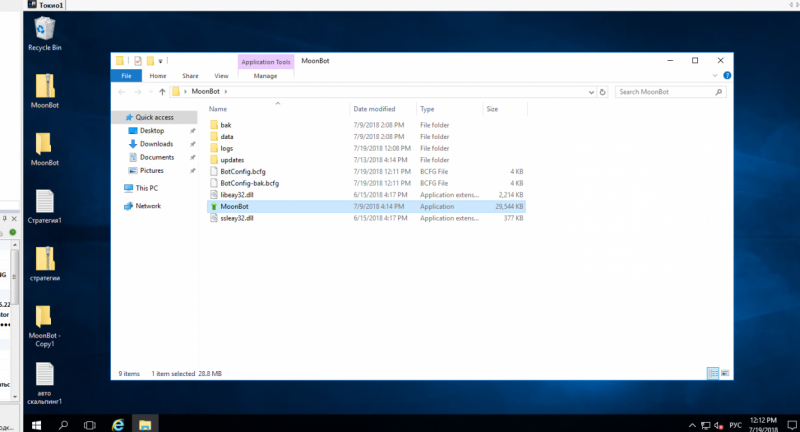Select Quick access in navigation pane
Image resolution: width=800 pixels, height=432 pixels.
[154, 117]
